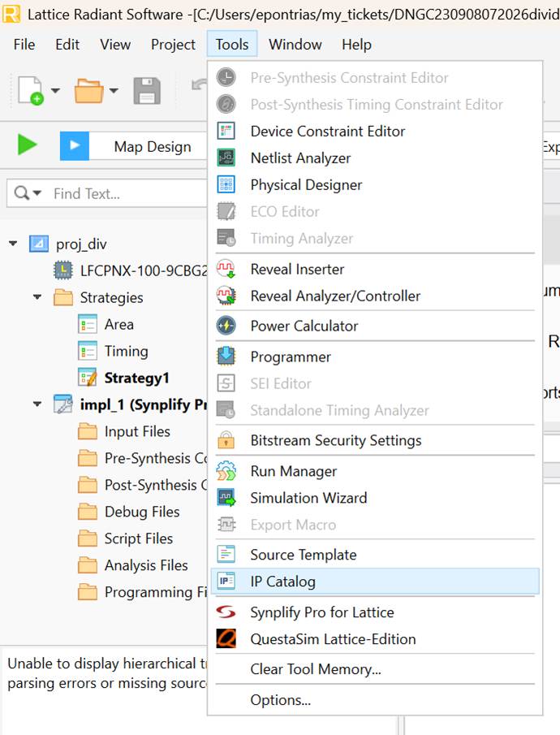560x735 pixels.
Task: Click the Open folder toolbar icon
Action: point(88,90)
